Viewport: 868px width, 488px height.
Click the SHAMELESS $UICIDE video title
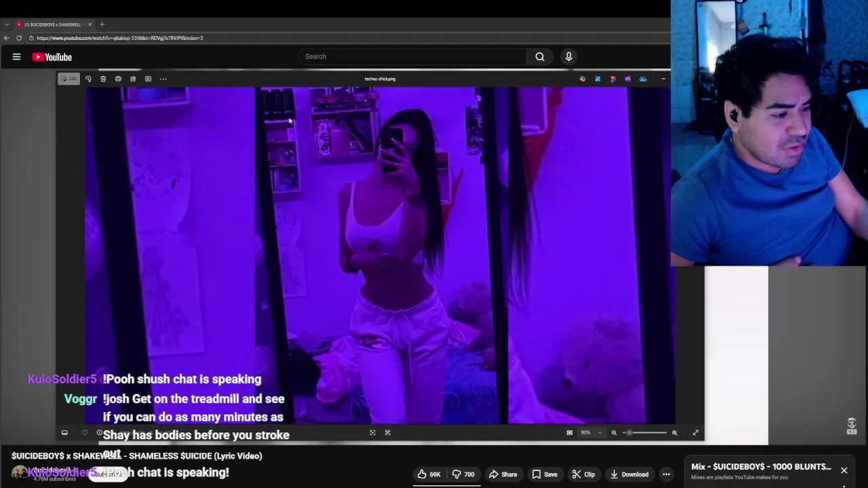click(x=136, y=455)
